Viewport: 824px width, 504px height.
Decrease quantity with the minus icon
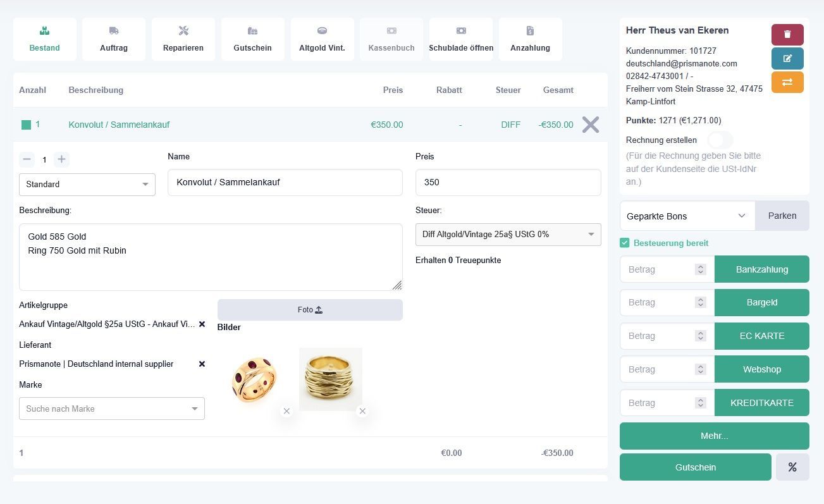coord(28,159)
